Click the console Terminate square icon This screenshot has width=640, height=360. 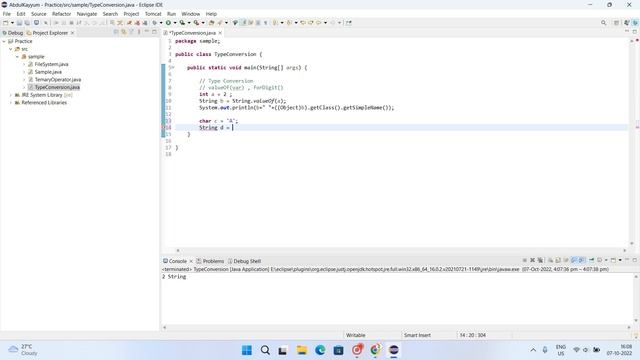pyautogui.click(x=524, y=260)
